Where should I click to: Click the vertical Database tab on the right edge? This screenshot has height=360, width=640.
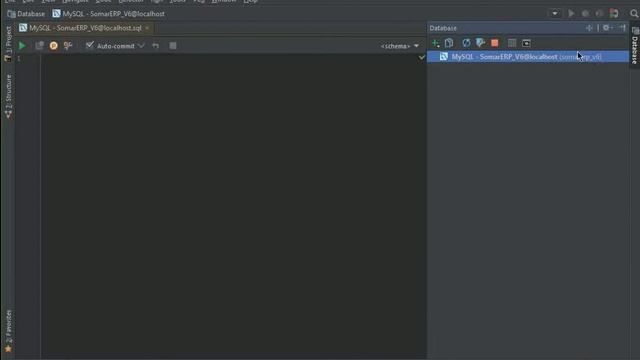635,46
